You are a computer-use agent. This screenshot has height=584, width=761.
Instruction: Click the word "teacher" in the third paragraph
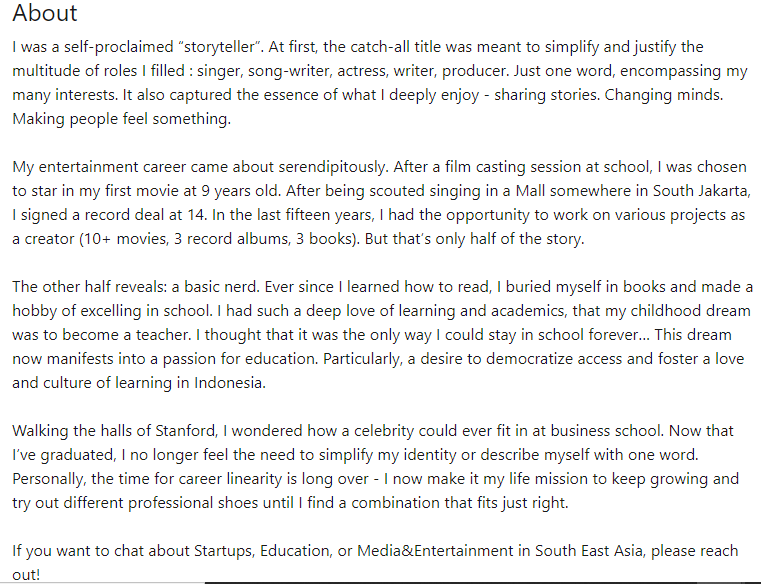[x=162, y=335]
